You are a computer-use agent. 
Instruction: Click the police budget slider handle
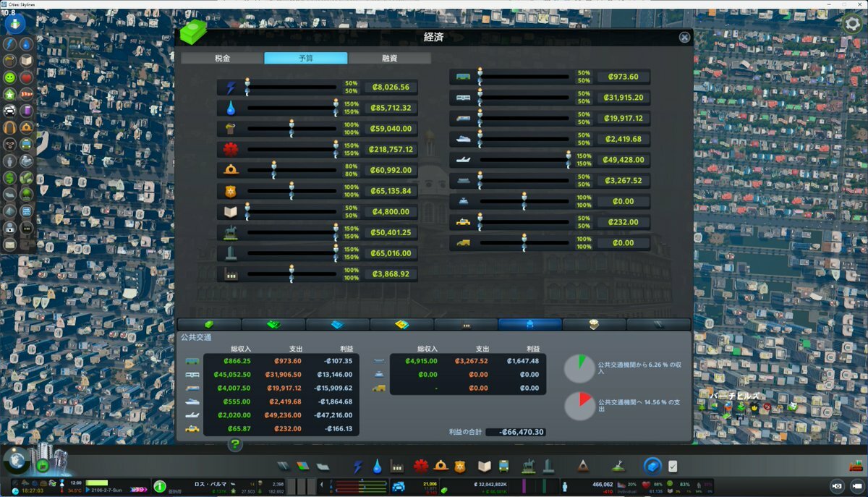pyautogui.click(x=292, y=191)
